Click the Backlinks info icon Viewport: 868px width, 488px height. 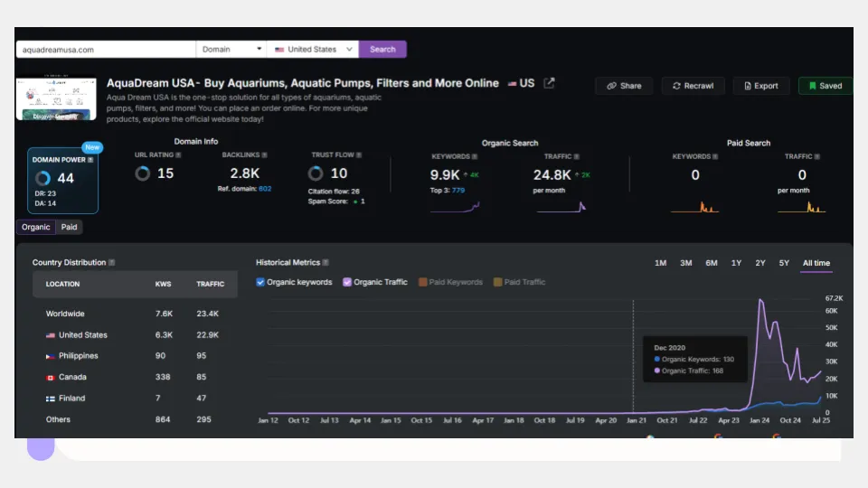[x=265, y=155]
